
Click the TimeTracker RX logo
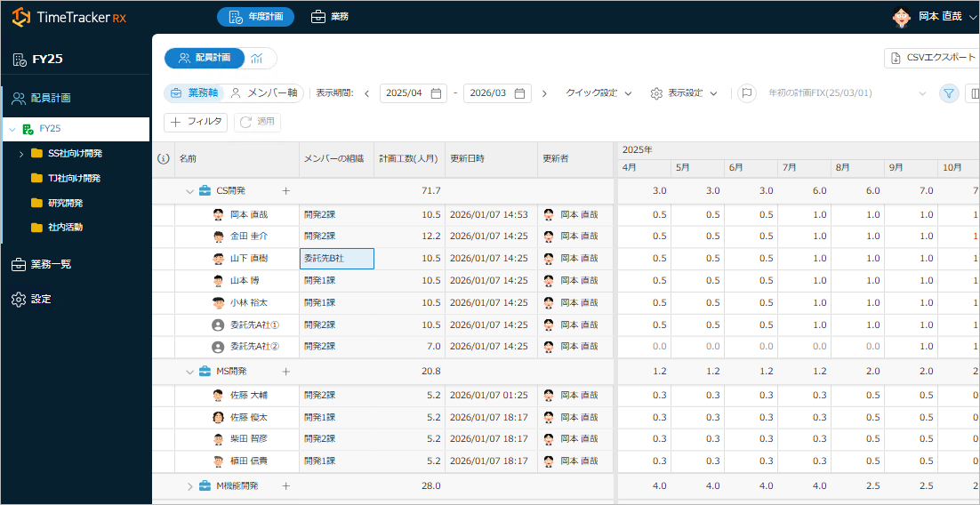tap(69, 17)
